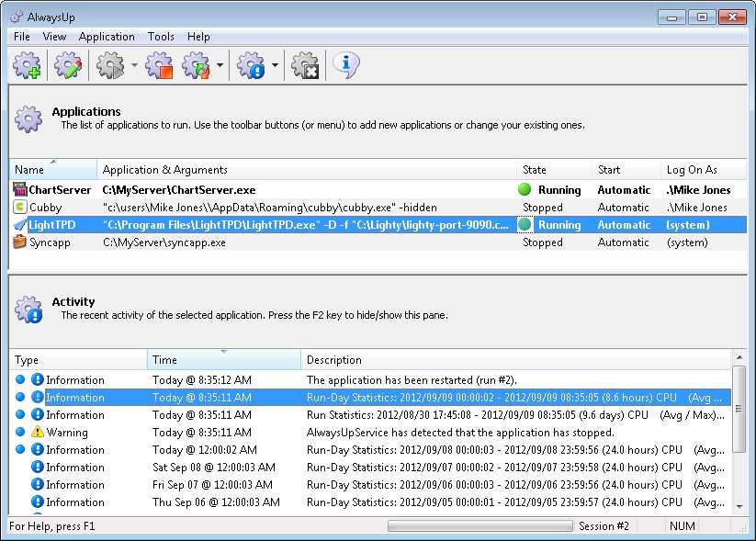Screen dimensions: 756x541
Task: Select Run Statistics 2012/08/30 description
Action: [515, 415]
